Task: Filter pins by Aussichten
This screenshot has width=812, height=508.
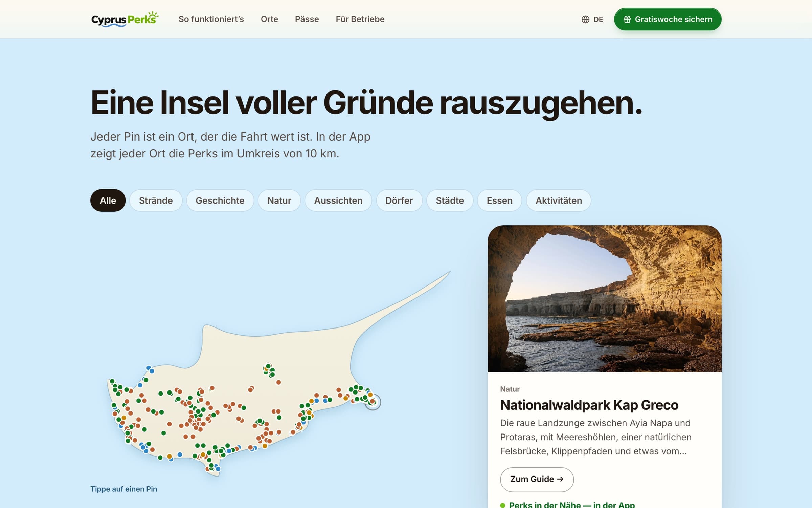Action: [338, 200]
